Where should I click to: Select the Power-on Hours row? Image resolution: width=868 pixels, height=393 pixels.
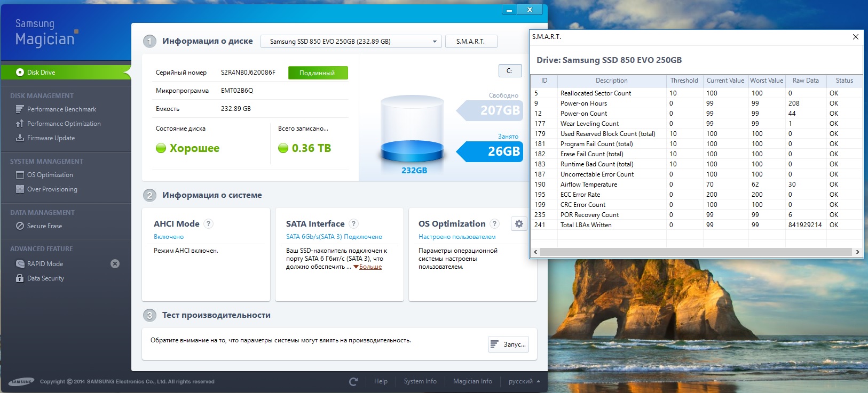pyautogui.click(x=697, y=103)
